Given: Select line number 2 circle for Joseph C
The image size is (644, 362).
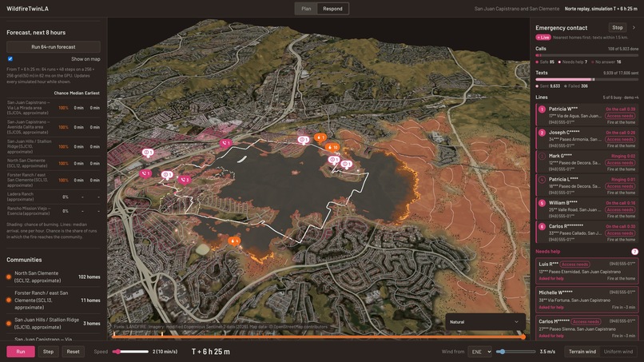Looking at the screenshot, I should 542,133.
